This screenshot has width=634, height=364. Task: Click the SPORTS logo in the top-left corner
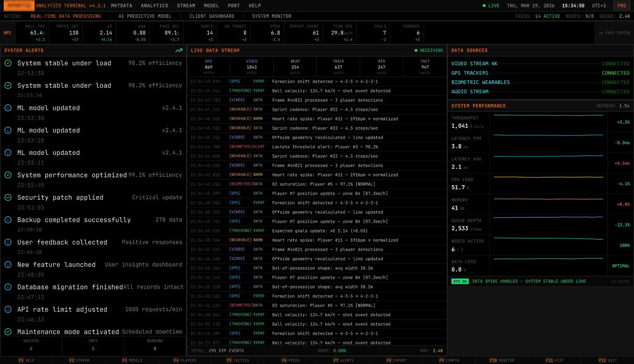[19, 6]
